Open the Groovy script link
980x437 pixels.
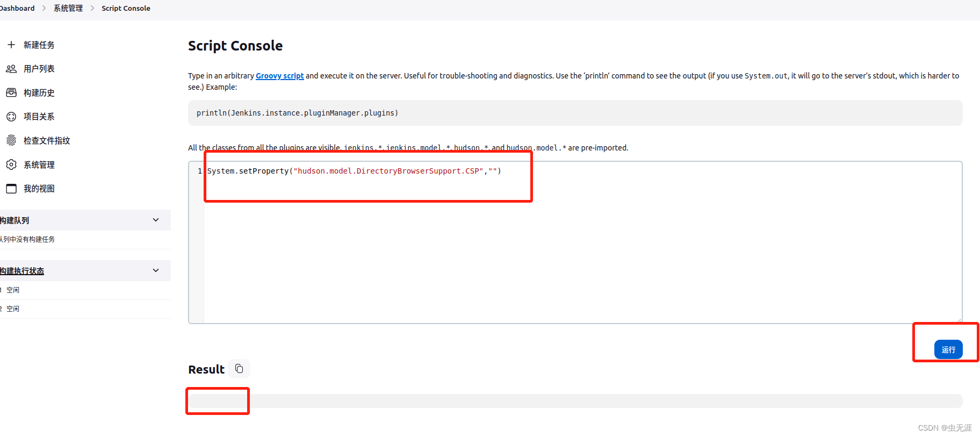pos(280,76)
